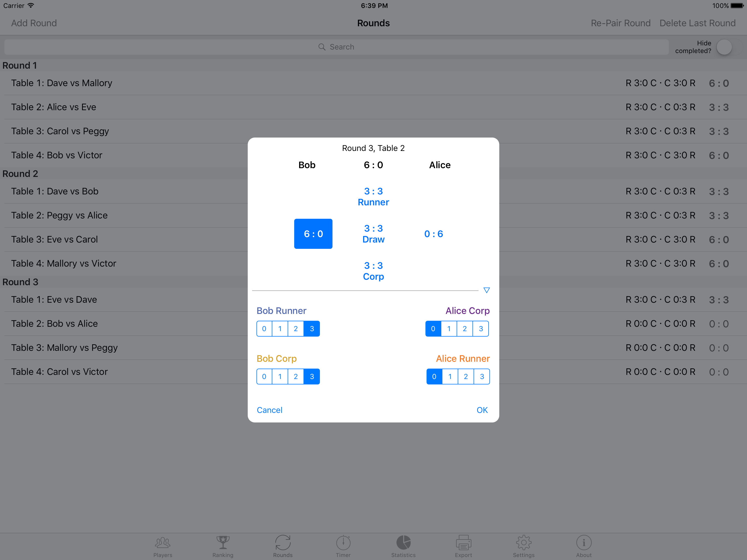
Task: Select the 0 : 6 result option
Action: coord(433,234)
